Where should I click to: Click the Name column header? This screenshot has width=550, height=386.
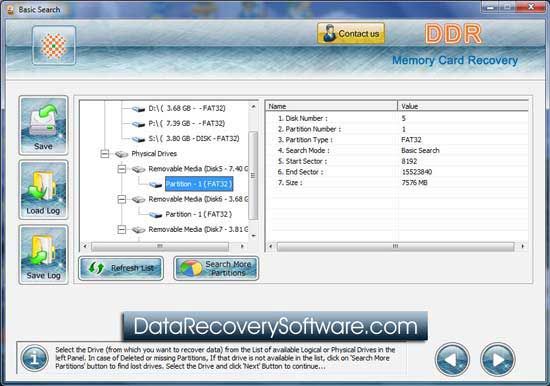click(331, 106)
